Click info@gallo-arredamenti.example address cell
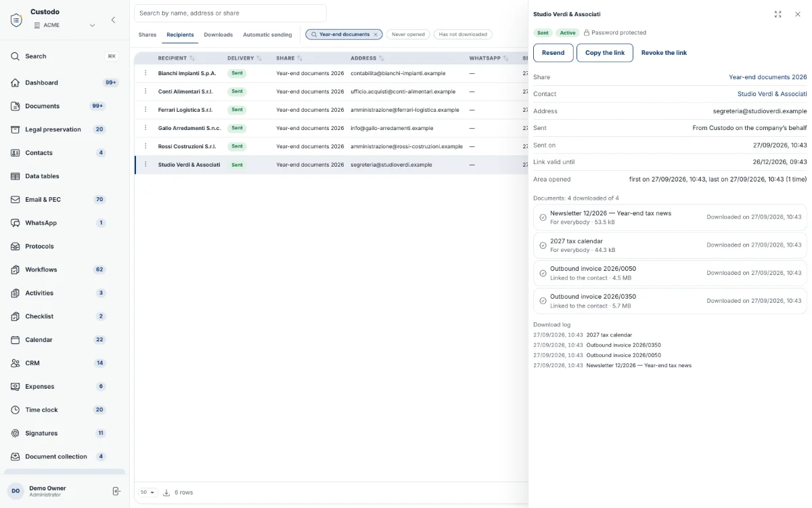 click(392, 128)
